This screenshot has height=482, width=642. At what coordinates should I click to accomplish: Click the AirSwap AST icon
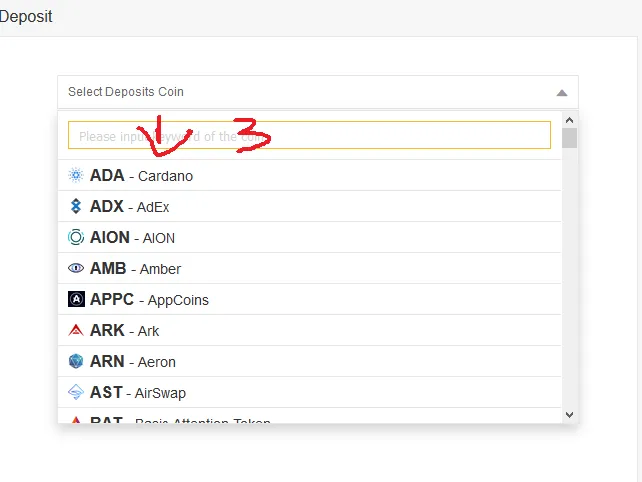coord(76,392)
